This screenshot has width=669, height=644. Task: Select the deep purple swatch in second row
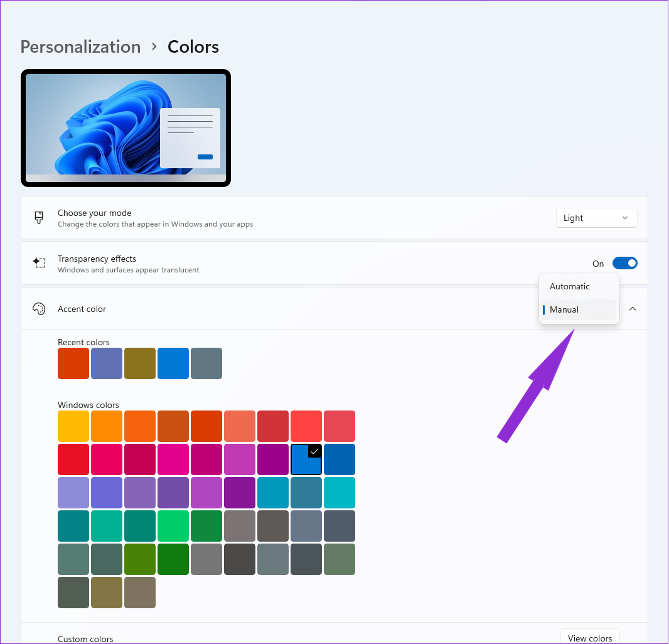(x=273, y=459)
